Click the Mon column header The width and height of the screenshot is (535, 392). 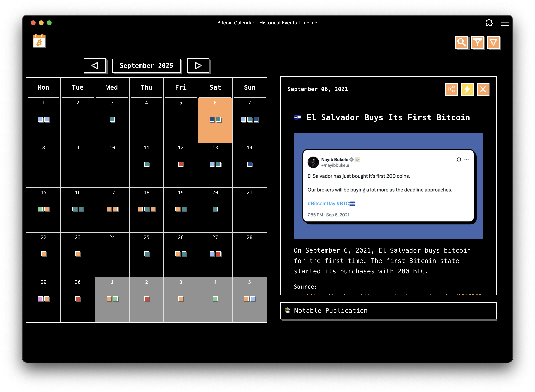pos(43,87)
